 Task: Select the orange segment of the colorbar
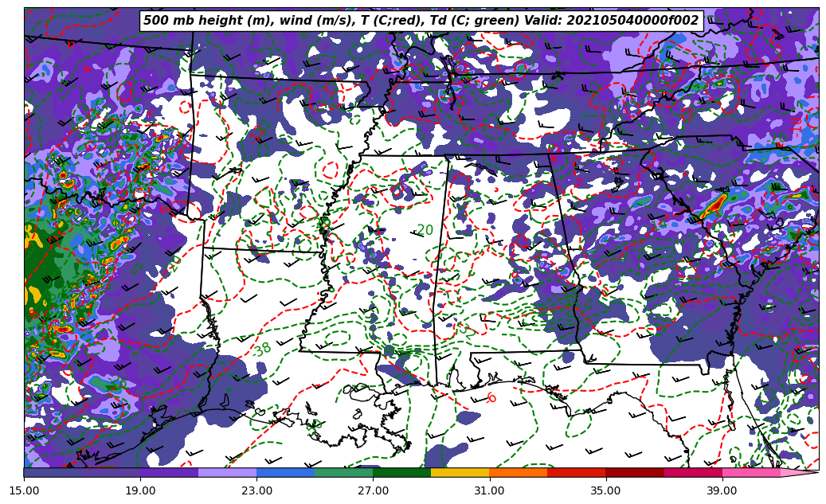click(518, 472)
